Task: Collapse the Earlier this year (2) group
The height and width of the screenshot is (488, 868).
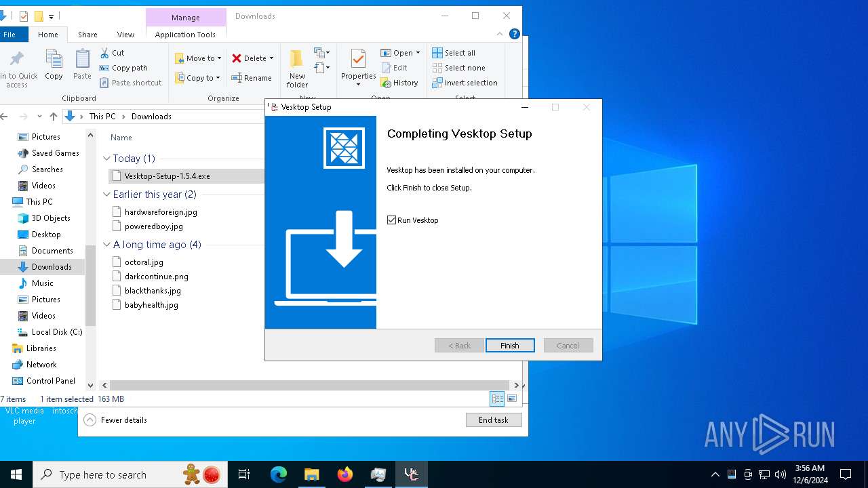Action: coord(106,195)
